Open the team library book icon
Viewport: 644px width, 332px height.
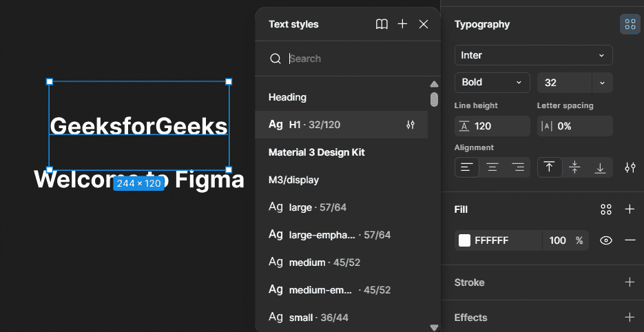tap(382, 24)
